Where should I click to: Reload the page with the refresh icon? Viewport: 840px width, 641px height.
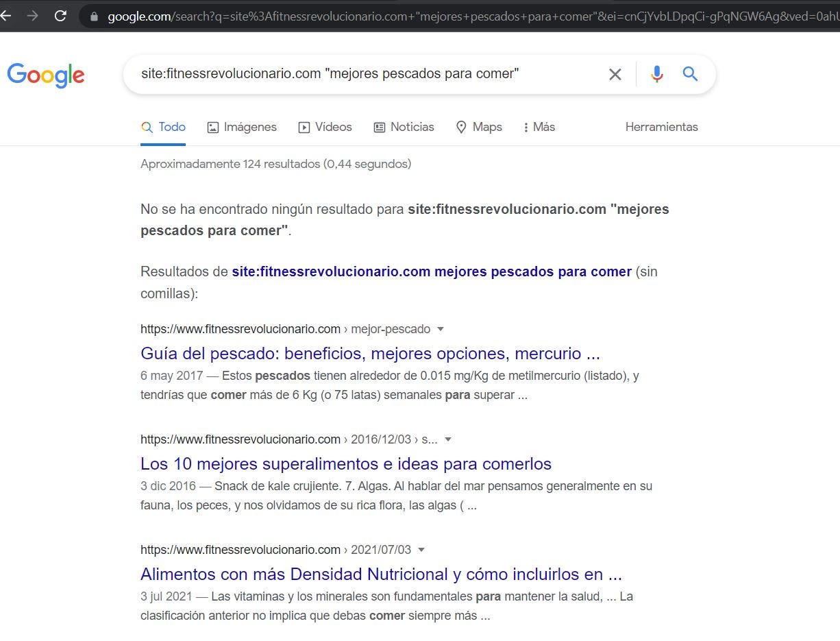(60, 16)
